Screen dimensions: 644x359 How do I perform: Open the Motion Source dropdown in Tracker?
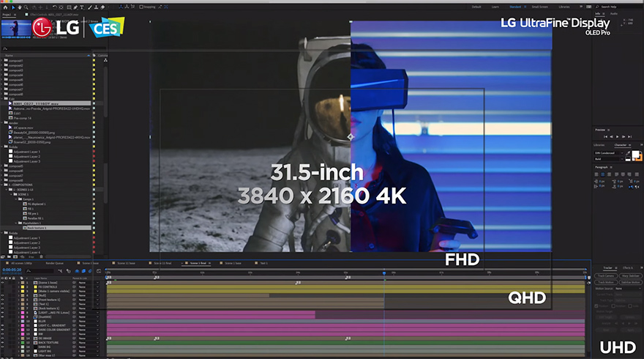tap(628, 288)
